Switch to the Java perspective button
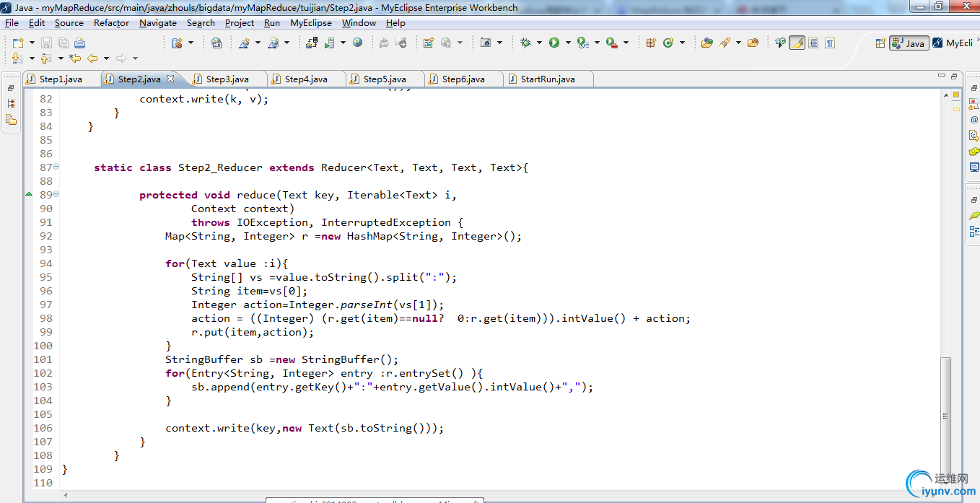The width and height of the screenshot is (980, 503). click(909, 43)
